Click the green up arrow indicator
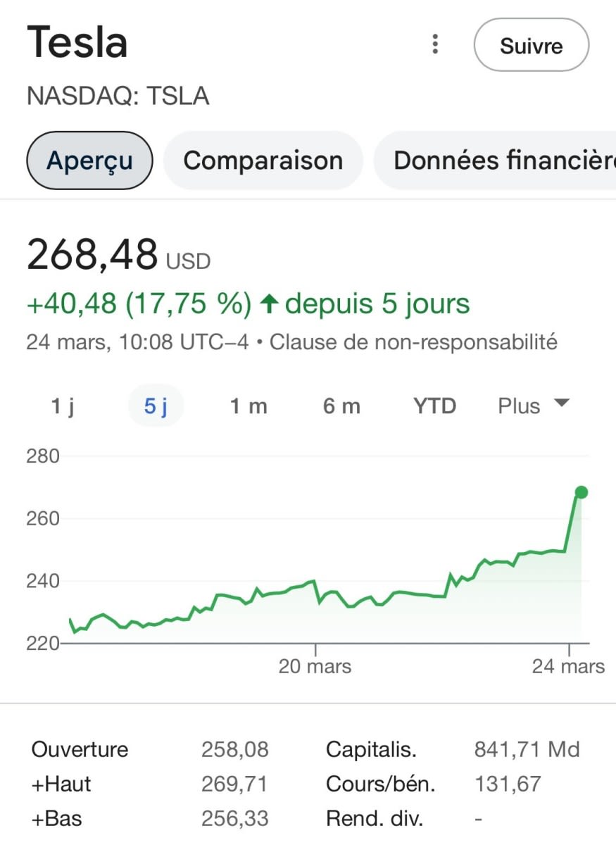Viewport: 616px width, 845px height. 268,304
